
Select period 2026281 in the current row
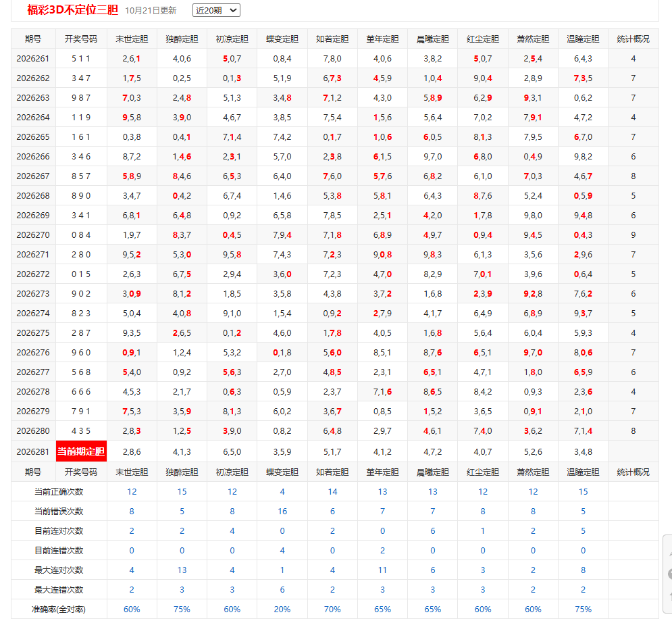coord(33,452)
